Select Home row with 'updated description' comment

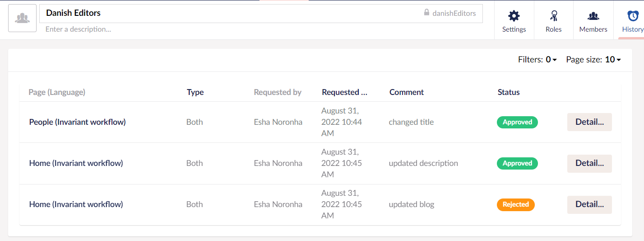point(76,163)
